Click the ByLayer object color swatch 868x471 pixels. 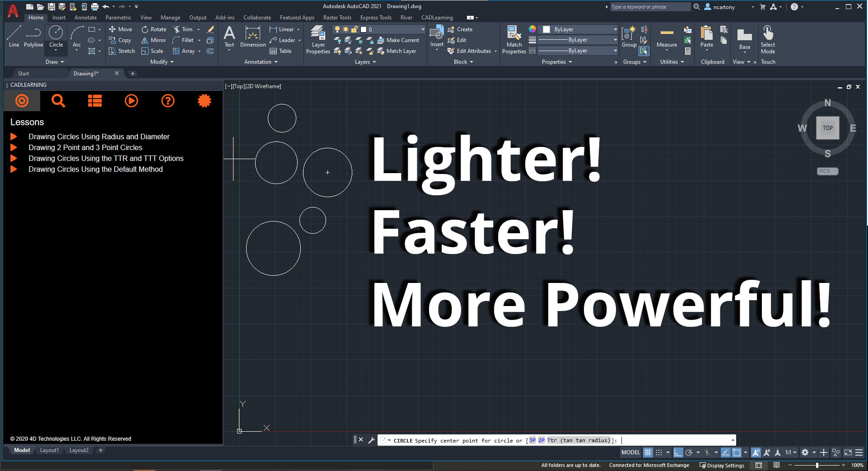pos(546,29)
